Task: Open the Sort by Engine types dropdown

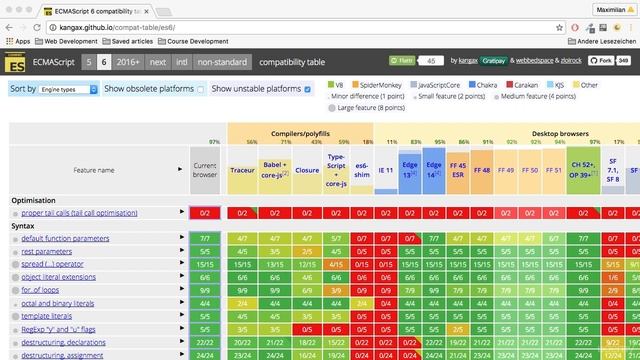Action: point(68,89)
